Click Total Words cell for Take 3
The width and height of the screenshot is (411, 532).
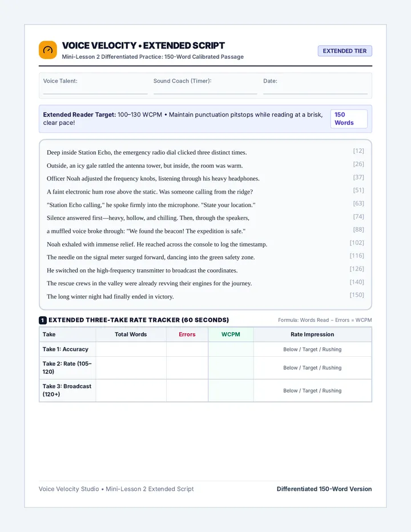131,390
